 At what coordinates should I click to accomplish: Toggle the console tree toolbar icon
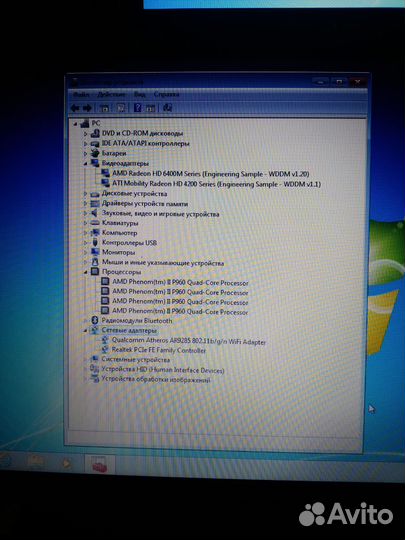[x=104, y=108]
